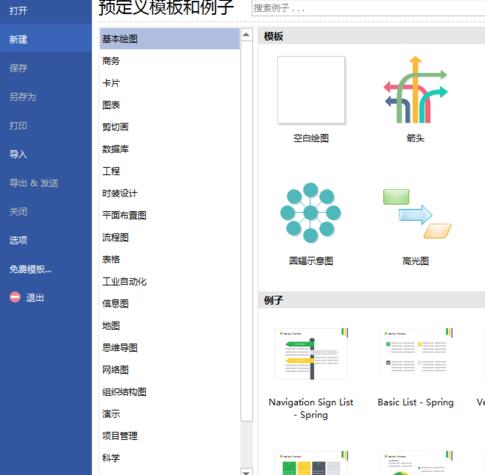
Task: Select the 演示 category
Action: [x=170, y=414]
